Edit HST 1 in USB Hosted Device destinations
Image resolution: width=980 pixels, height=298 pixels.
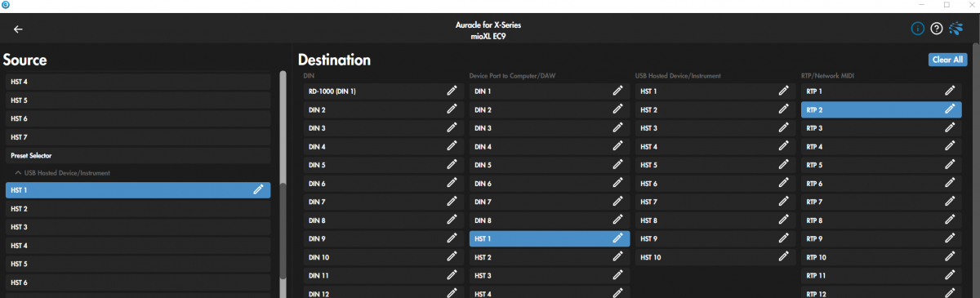coord(783,91)
